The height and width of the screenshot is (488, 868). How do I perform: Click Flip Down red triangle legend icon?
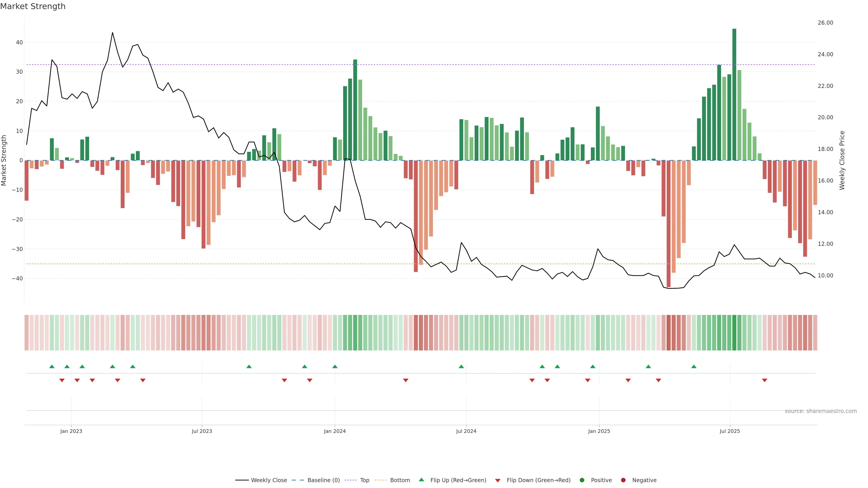pos(498,481)
